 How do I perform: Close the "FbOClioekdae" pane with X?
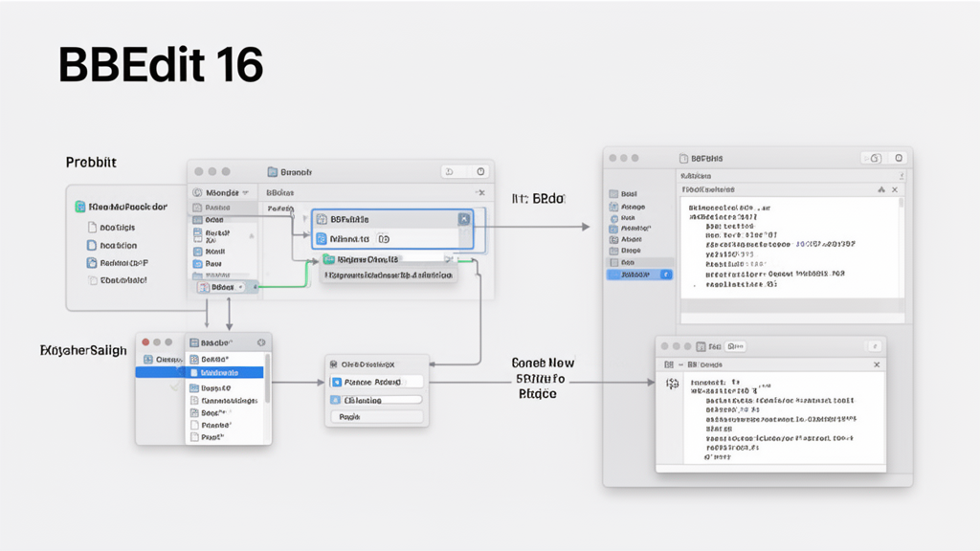[x=895, y=189]
